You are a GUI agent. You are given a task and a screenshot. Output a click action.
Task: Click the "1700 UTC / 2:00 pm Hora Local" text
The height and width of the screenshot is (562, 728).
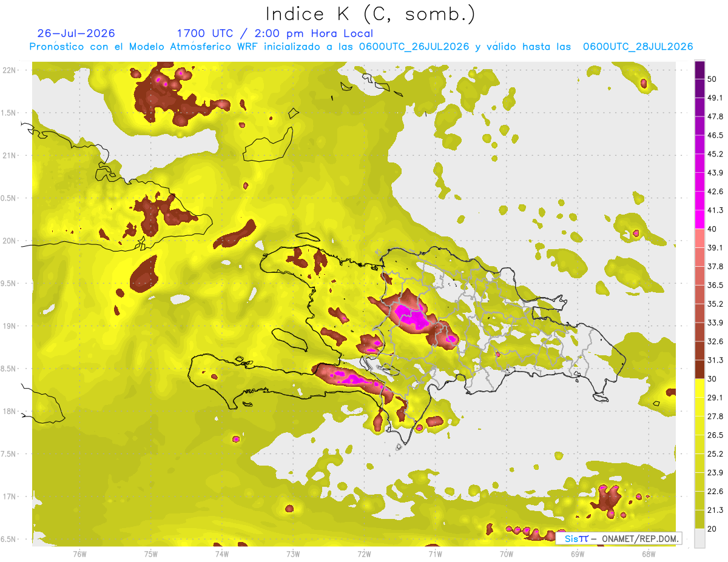pyautogui.click(x=275, y=33)
